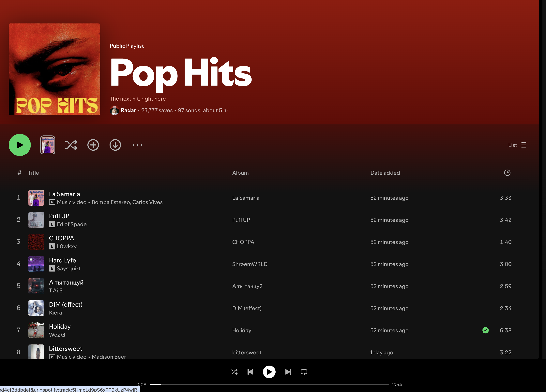The image size is (546, 392).
Task: Click the white Play button in player bar
Action: coord(269,372)
